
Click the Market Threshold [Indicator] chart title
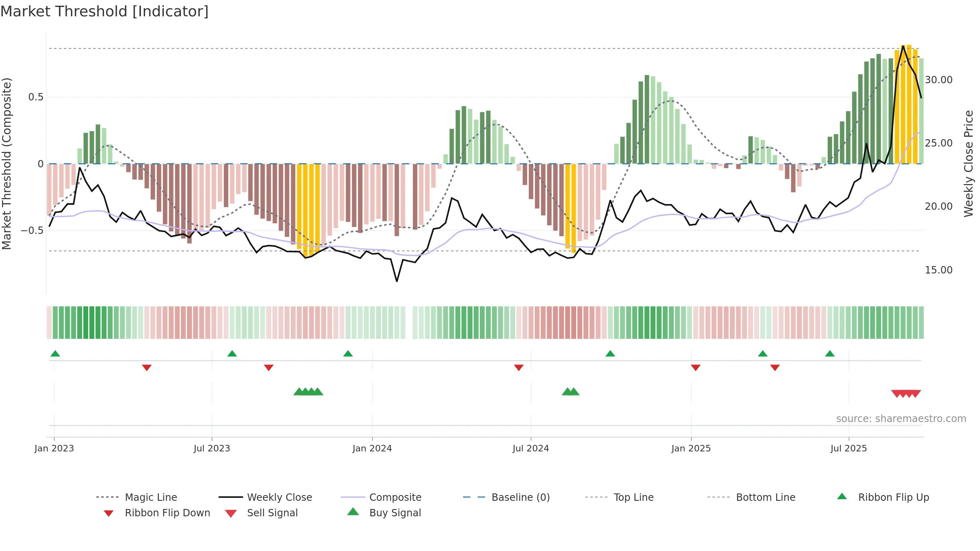105,11
